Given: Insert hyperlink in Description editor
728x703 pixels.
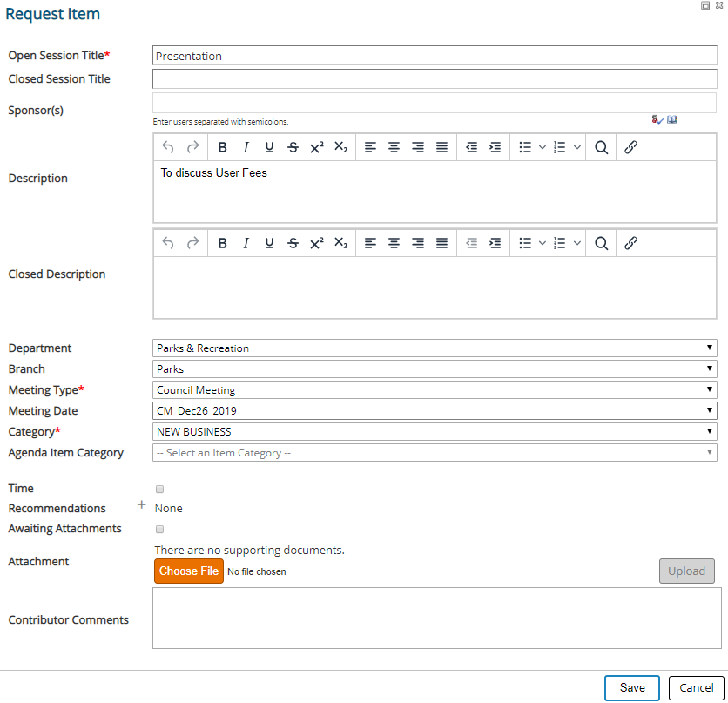Looking at the screenshot, I should click(x=630, y=148).
